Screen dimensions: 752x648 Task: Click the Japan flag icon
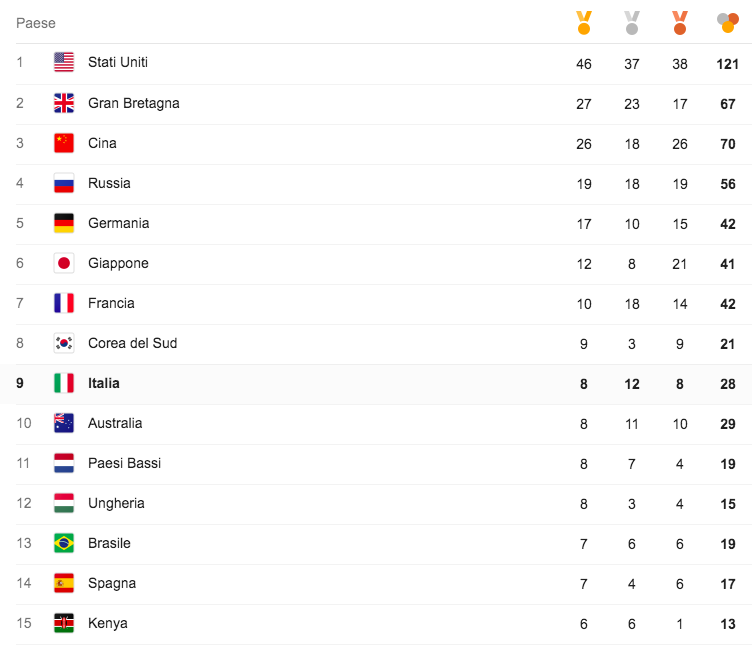point(64,263)
